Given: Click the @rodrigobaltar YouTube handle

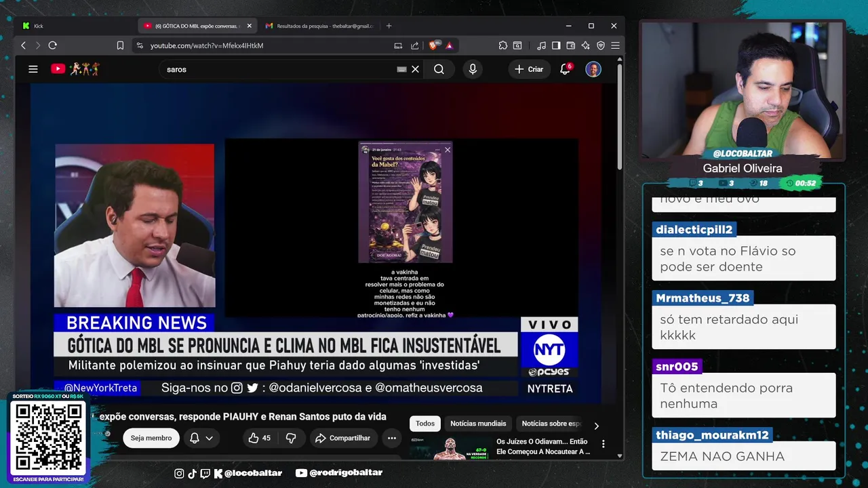Looking at the screenshot, I should pos(339,473).
